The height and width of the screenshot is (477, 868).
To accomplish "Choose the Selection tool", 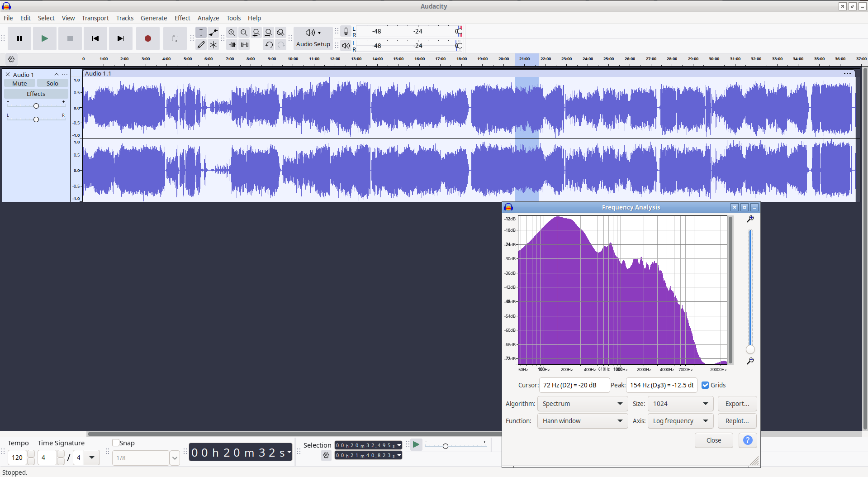I will [201, 33].
